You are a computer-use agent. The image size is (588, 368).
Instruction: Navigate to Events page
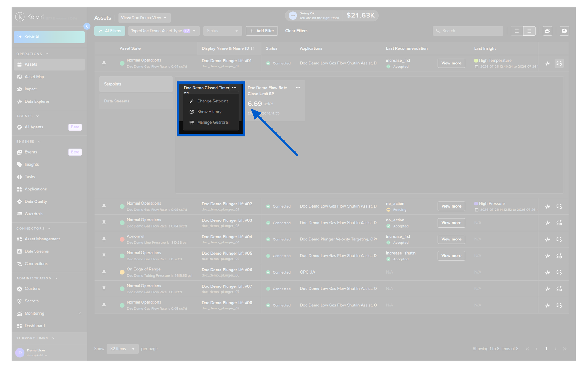pos(31,152)
